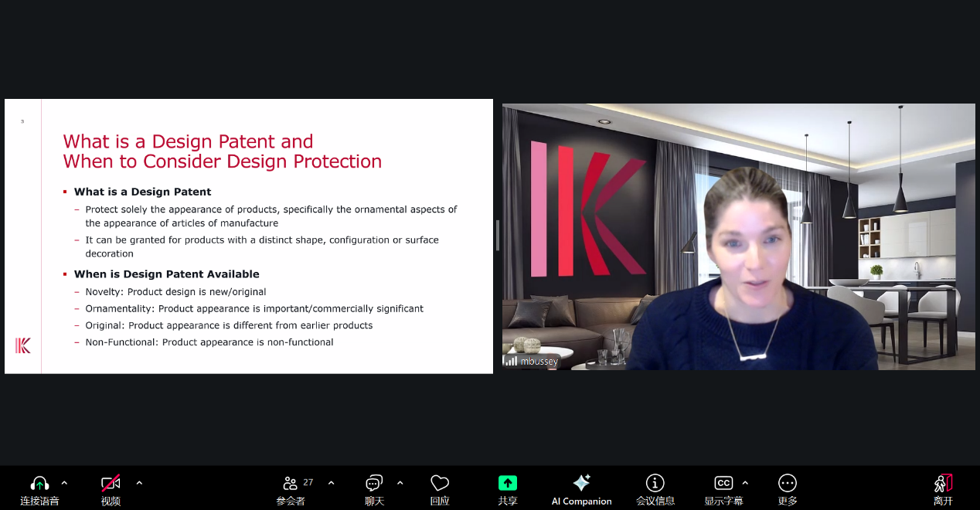Click the divider handle between slide and video
The height and width of the screenshot is (510, 980).
coord(498,236)
